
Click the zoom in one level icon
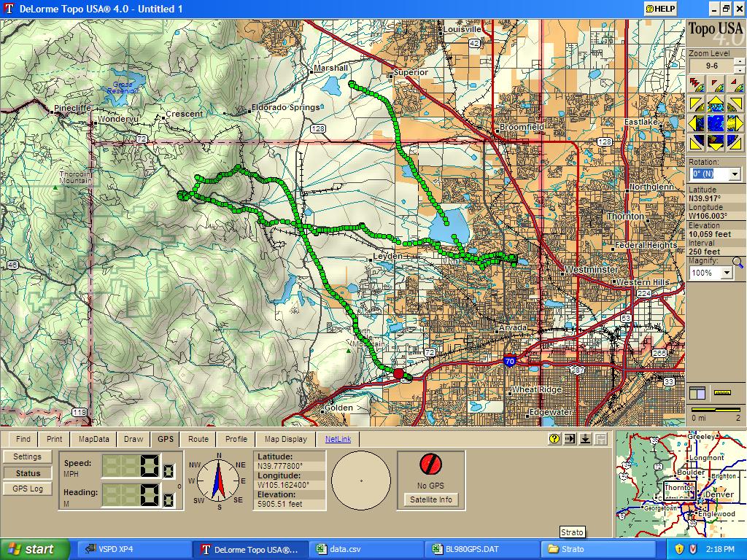pyautogui.click(x=735, y=85)
